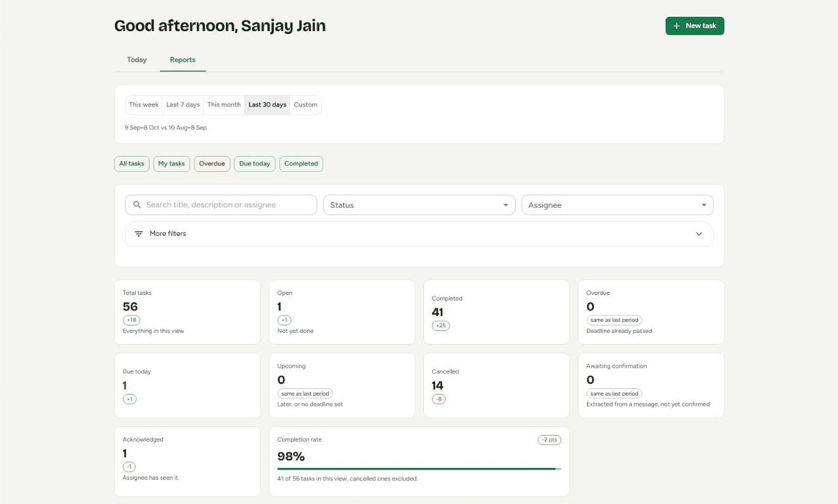Create a New task
This screenshot has width=838, height=504.
(x=695, y=26)
